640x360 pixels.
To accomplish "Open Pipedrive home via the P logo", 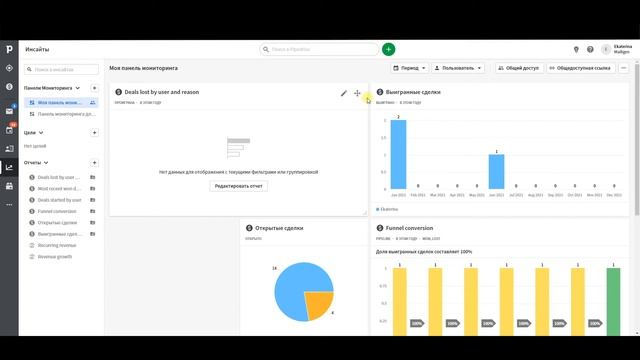I will [x=9, y=49].
